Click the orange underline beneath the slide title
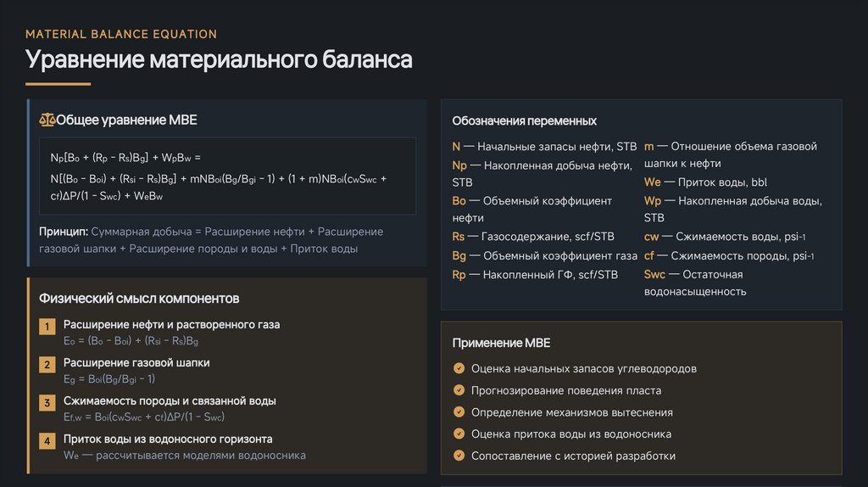868x487 pixels. [x=58, y=84]
